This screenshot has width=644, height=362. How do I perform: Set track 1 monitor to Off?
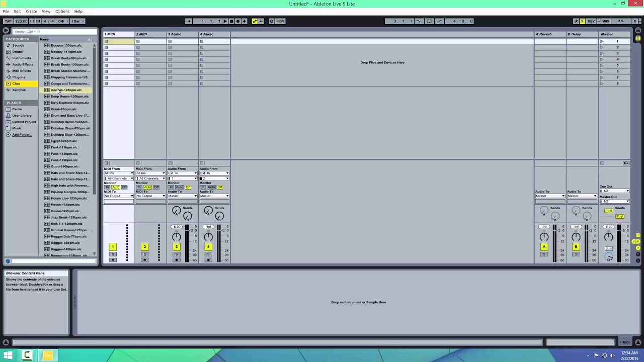pyautogui.click(x=124, y=187)
